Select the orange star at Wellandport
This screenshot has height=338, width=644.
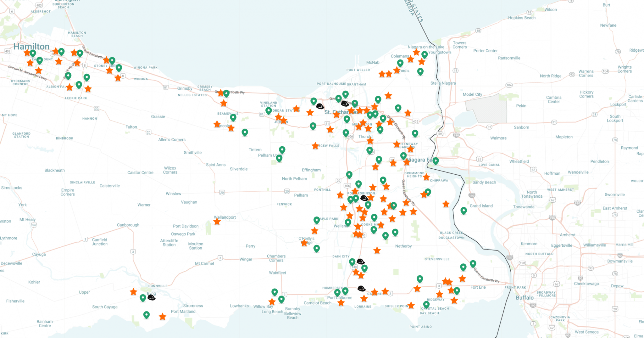(217, 222)
